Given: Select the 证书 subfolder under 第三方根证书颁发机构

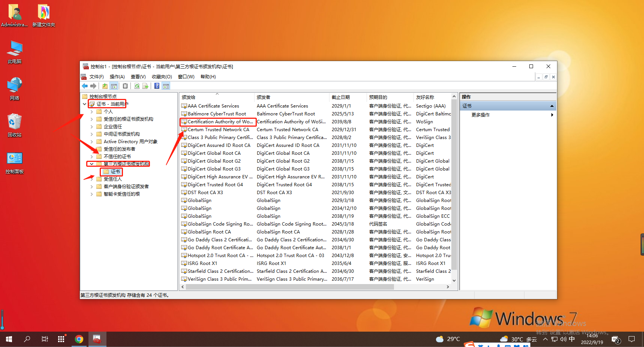Looking at the screenshot, I should point(112,172).
